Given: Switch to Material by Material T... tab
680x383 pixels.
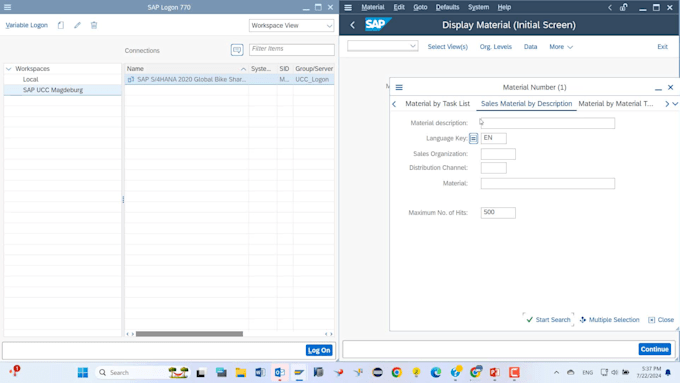Looking at the screenshot, I should (615, 104).
